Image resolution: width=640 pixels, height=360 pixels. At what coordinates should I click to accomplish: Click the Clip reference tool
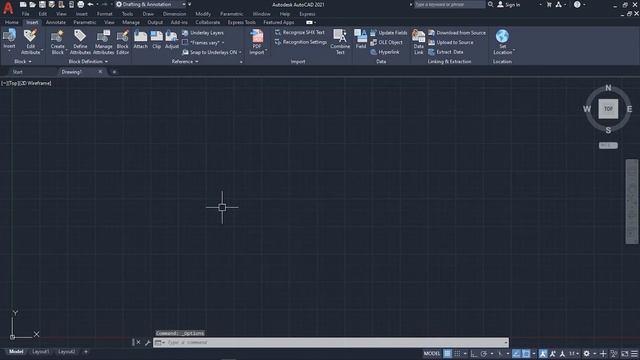157,39
